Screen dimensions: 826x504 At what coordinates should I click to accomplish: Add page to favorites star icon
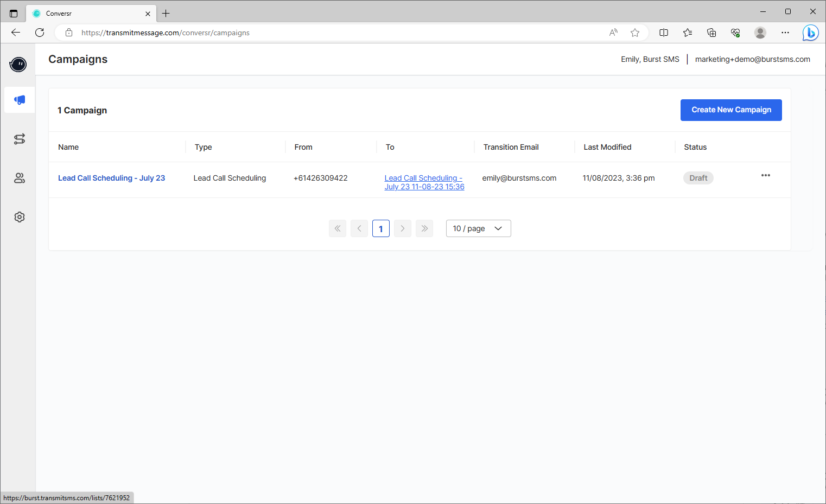coord(635,33)
